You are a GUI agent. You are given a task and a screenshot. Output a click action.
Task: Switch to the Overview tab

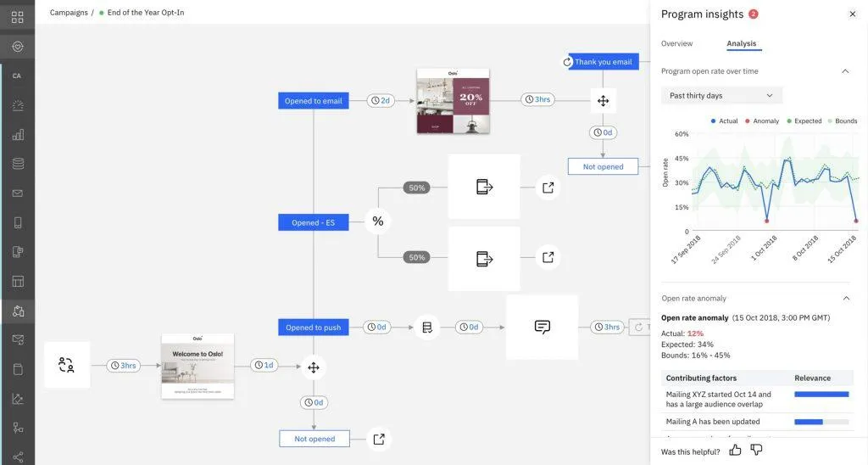676,43
